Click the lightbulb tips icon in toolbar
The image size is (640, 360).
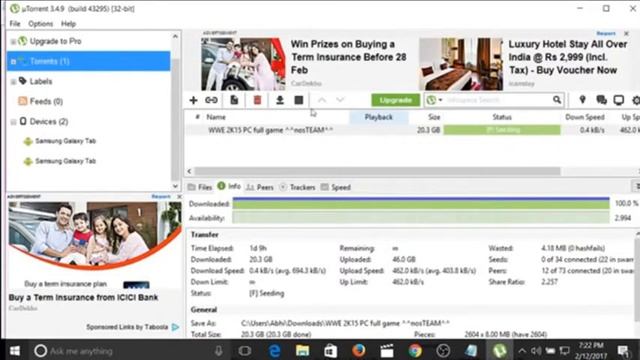click(582, 100)
